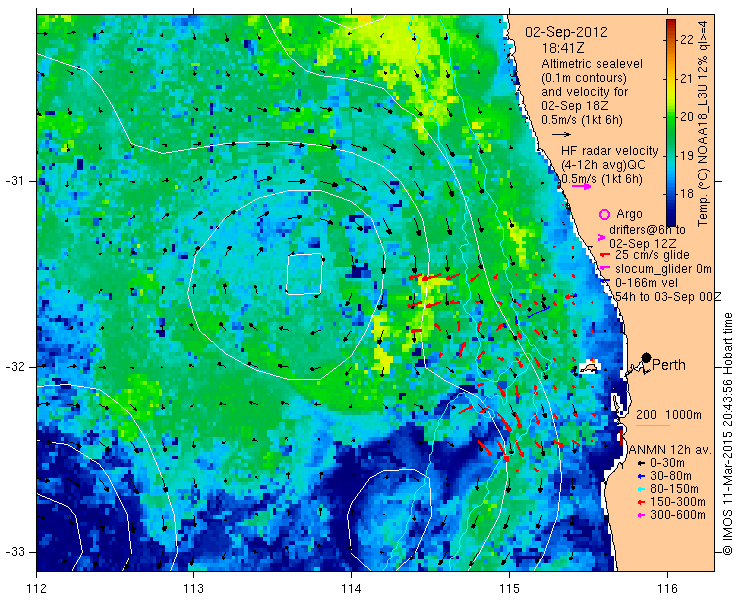Click the black Perth city marker dot
This screenshot has height=600, width=740.
[x=647, y=358]
